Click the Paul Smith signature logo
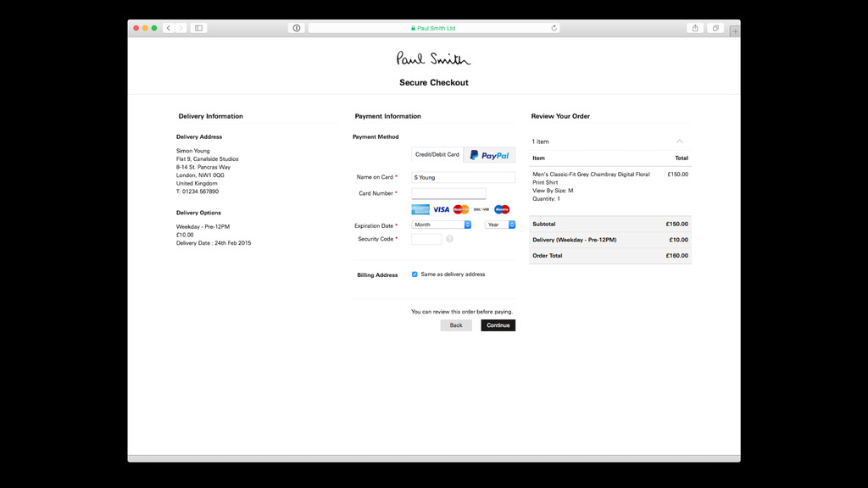This screenshot has height=488, width=868. (x=433, y=58)
